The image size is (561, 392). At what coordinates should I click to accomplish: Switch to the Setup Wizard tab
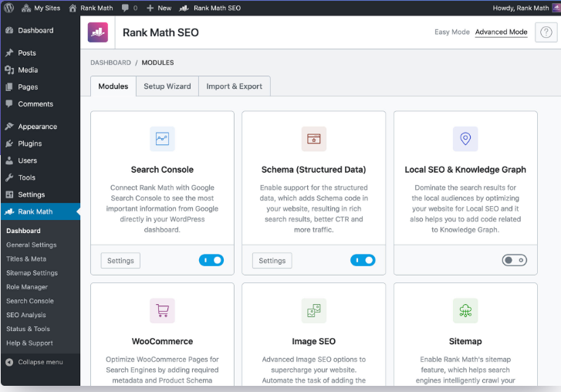click(167, 86)
